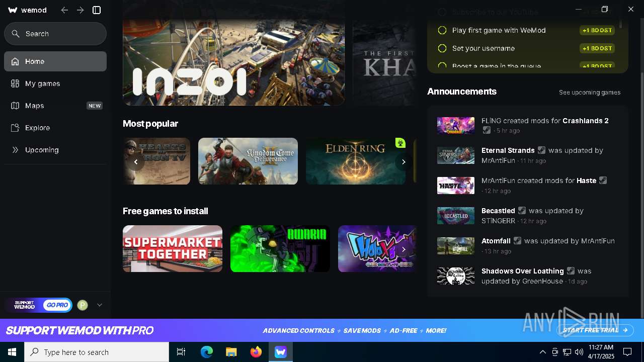644x362 pixels.
Task: Go forward with the right arrow
Action: click(80, 10)
